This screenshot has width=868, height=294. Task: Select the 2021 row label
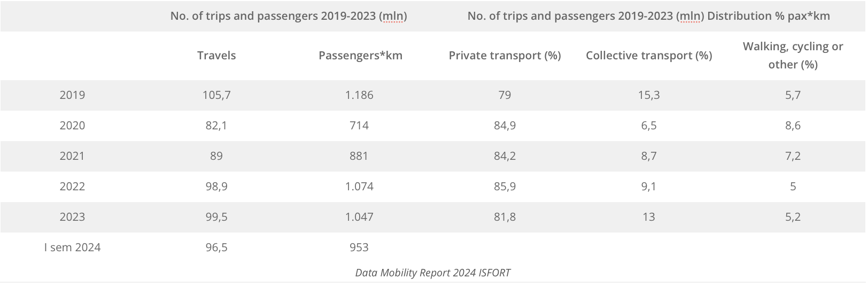coord(72,156)
